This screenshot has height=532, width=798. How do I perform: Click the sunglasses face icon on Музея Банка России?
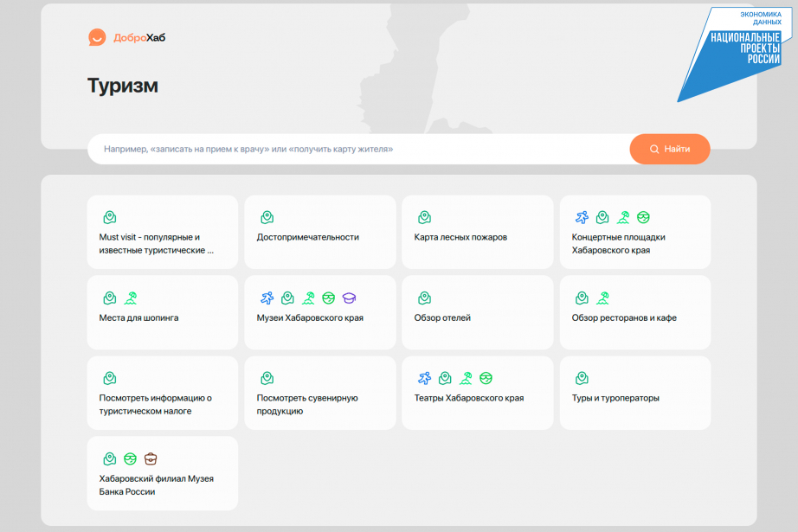[131, 459]
